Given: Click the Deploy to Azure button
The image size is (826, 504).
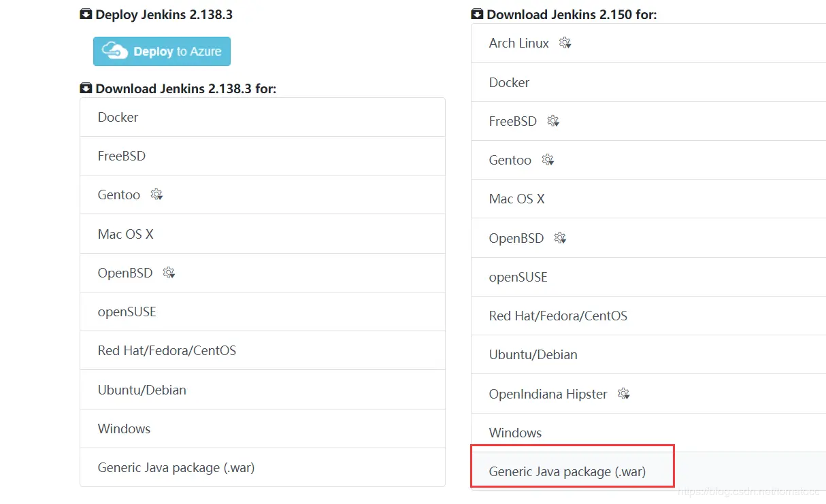Looking at the screenshot, I should 162,51.
